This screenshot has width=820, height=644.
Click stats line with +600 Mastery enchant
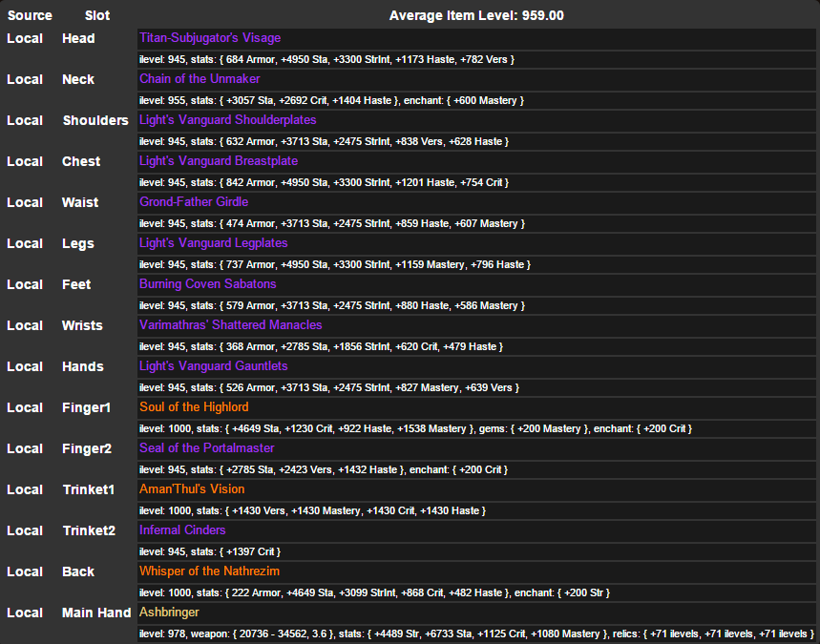coord(331,100)
